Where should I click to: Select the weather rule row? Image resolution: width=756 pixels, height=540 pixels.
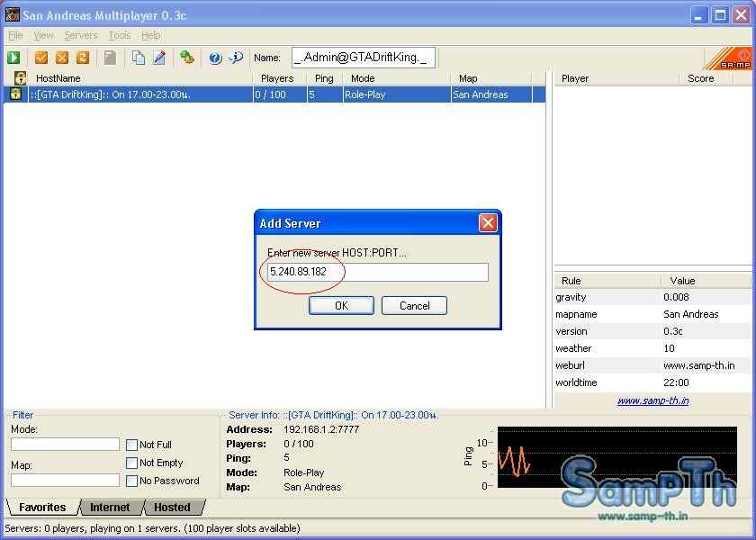652,348
